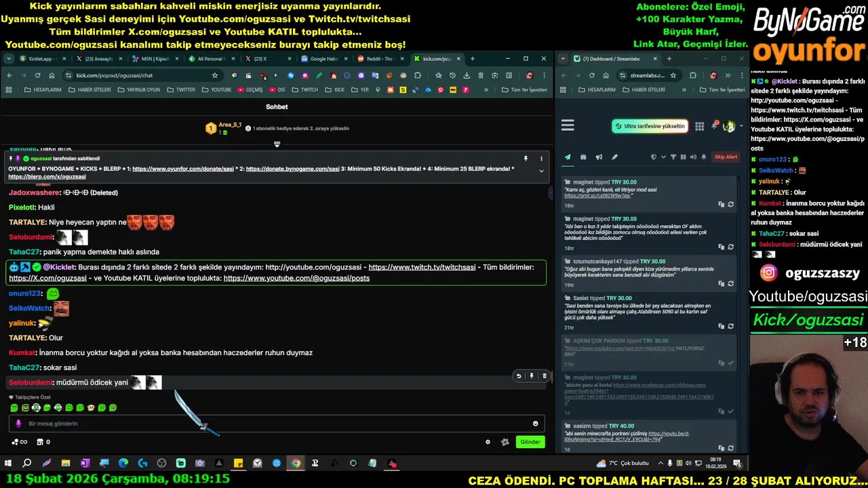Screen dimensions: 868x488
Task: Collapse the pinned message chevron
Action: click(x=541, y=171)
